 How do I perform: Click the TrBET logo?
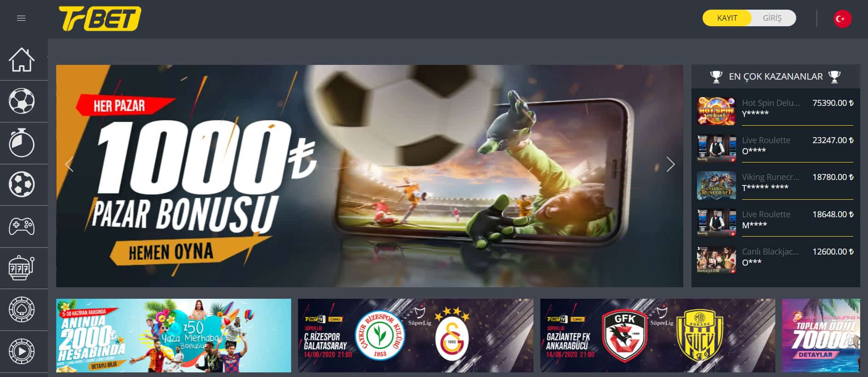pyautogui.click(x=100, y=19)
